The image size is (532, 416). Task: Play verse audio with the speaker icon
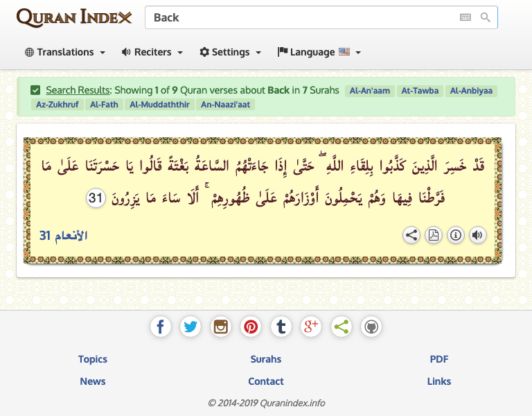coord(477,235)
